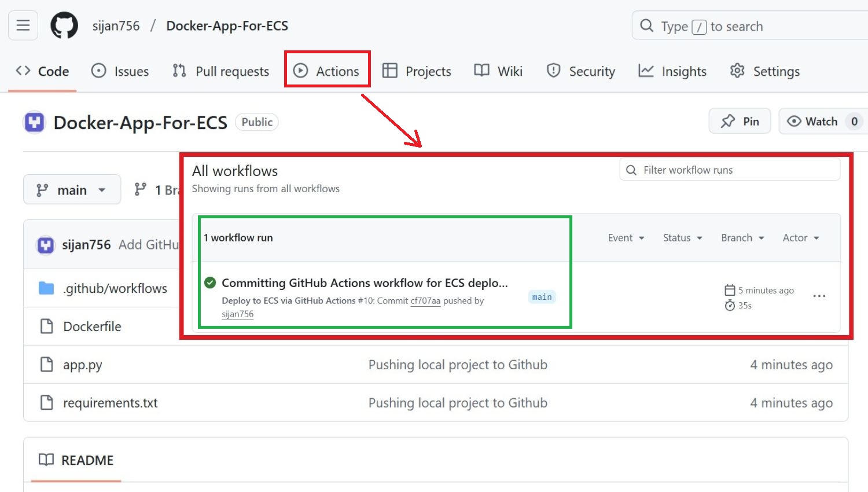The image size is (868, 492).
Task: Open the Branch filter dropdown
Action: (742, 237)
